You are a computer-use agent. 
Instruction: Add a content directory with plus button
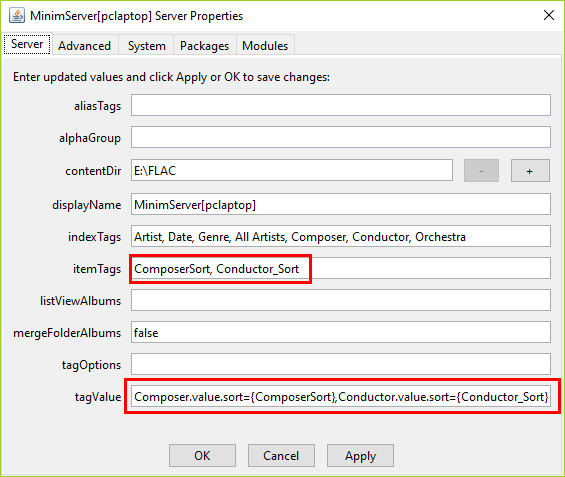[x=530, y=171]
